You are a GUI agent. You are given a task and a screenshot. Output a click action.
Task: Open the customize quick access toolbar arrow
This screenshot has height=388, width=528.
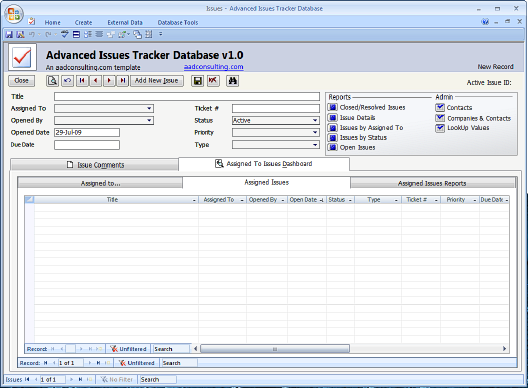(x=161, y=34)
